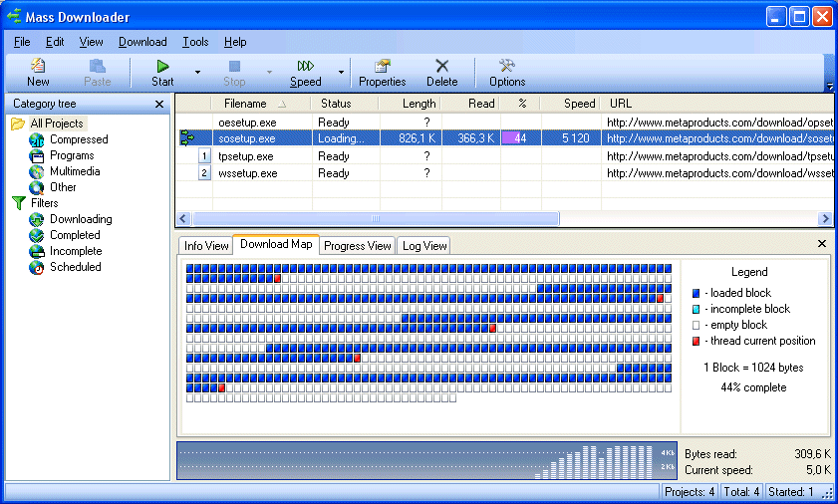Select the Compressed category icon

tap(37, 140)
